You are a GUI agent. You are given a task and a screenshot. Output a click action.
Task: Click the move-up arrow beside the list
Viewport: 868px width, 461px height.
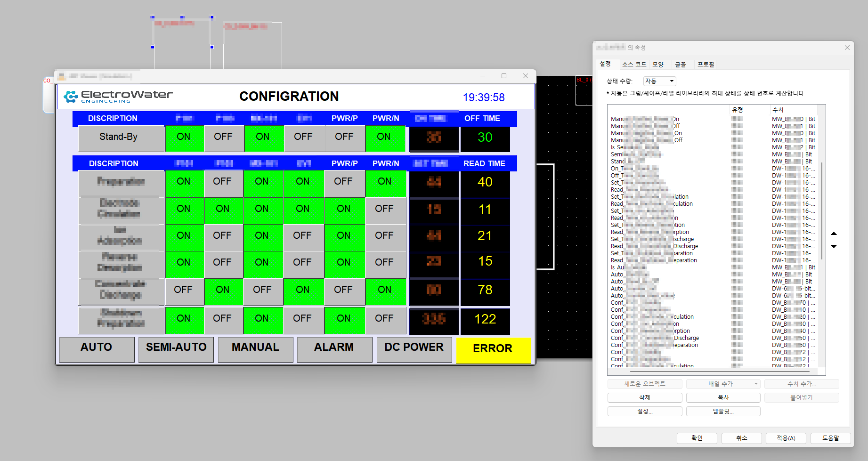point(834,234)
